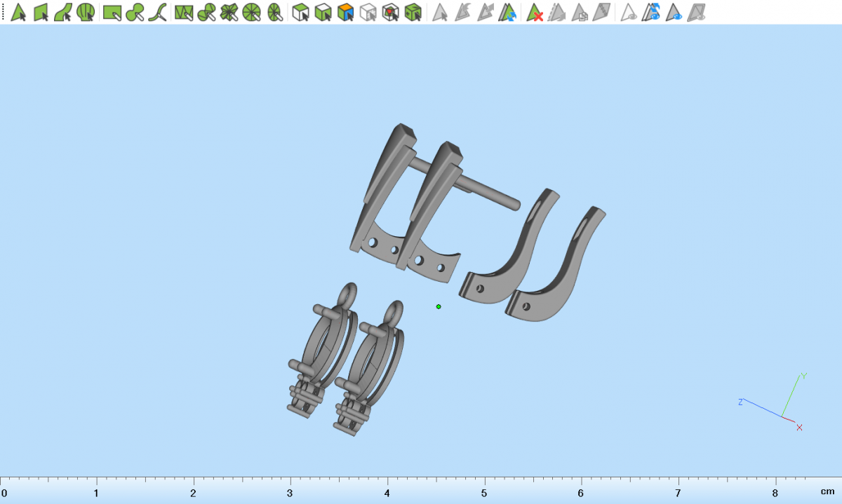Click the toolbar's dotted grip handle
This screenshot has width=842, height=504.
(4, 12)
